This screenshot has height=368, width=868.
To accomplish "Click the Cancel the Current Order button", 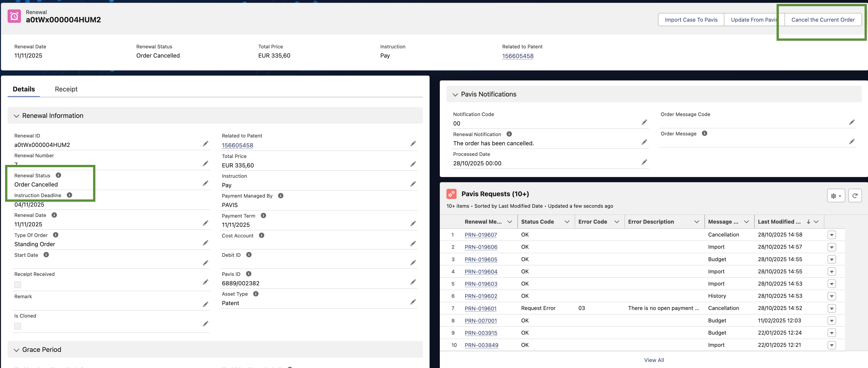I will (823, 20).
